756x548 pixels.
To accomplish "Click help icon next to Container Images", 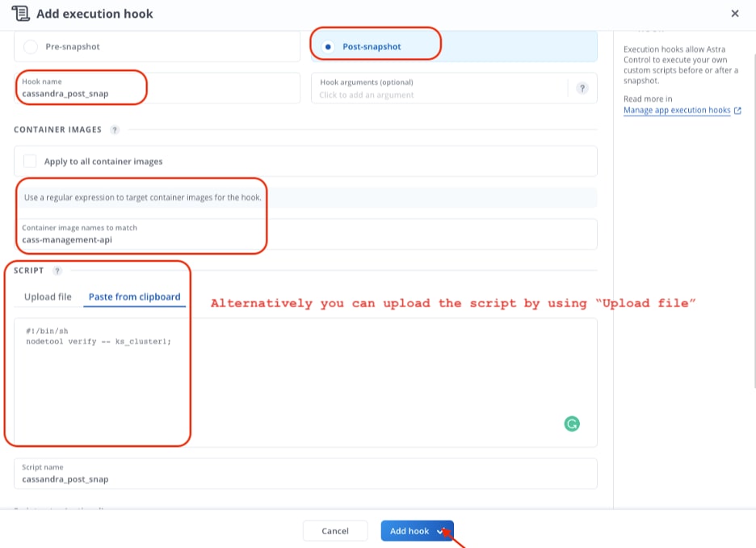I will (x=115, y=130).
